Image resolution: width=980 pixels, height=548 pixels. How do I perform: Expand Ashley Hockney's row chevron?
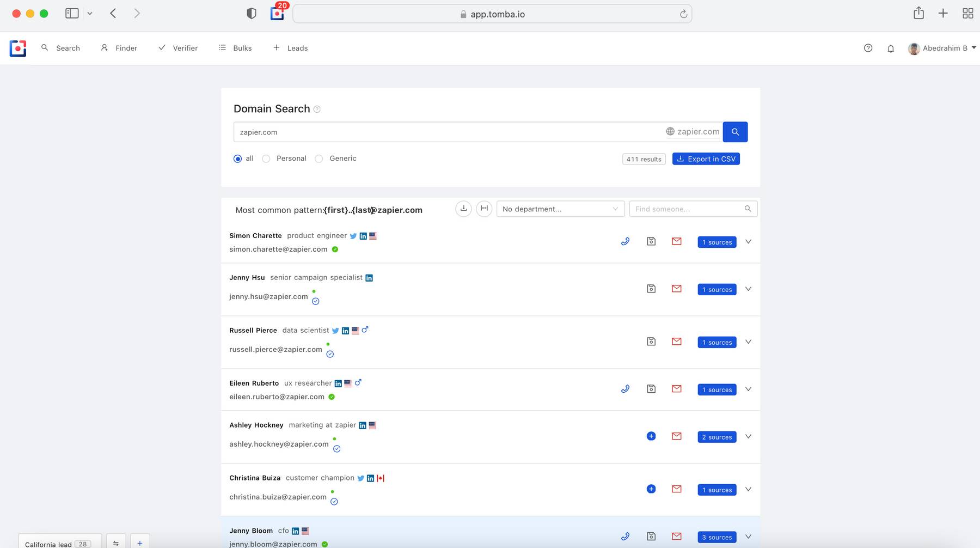coord(748,436)
